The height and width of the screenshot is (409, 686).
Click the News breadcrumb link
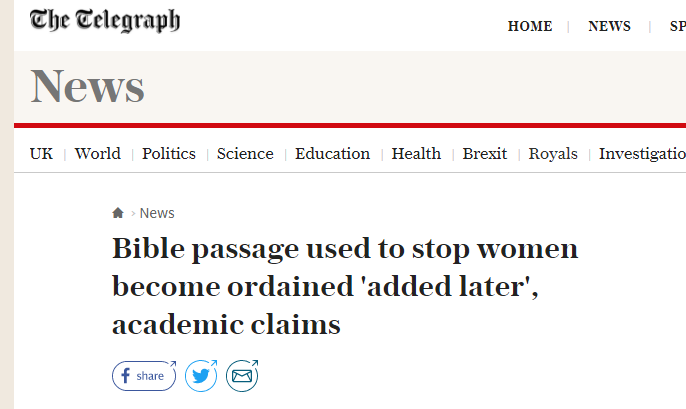click(157, 213)
